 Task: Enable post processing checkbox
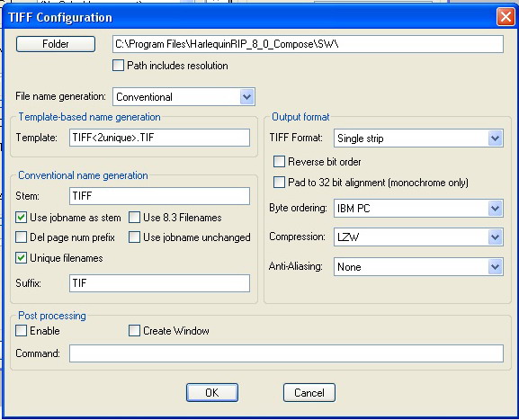click(x=22, y=331)
